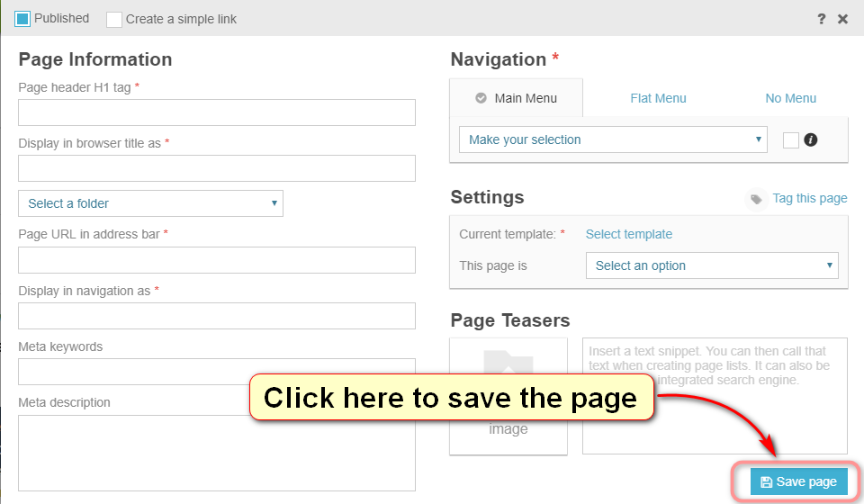Click the Tag this page link

tap(809, 198)
